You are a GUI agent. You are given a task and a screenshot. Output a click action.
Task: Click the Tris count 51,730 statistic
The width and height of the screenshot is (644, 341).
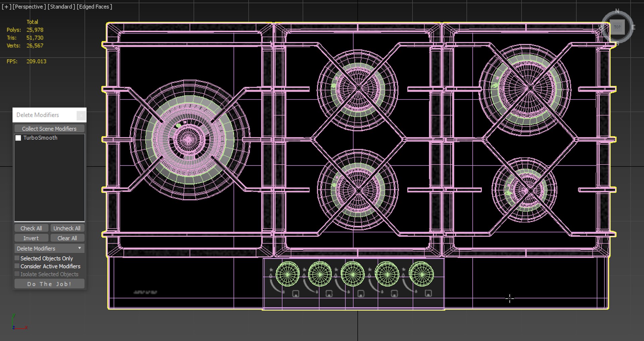(x=35, y=38)
